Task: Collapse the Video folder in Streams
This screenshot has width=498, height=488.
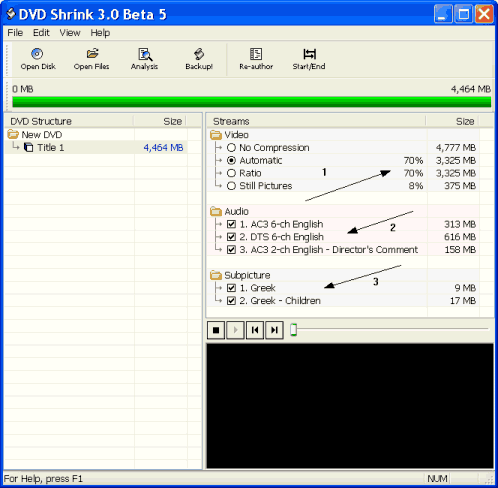Action: (x=216, y=135)
